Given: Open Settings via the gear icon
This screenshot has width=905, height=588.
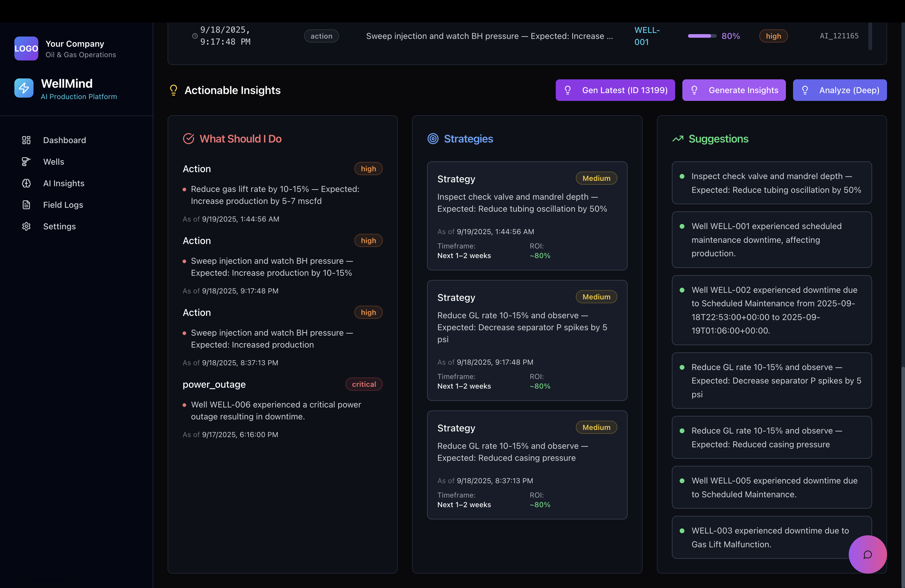Looking at the screenshot, I should click(x=26, y=226).
